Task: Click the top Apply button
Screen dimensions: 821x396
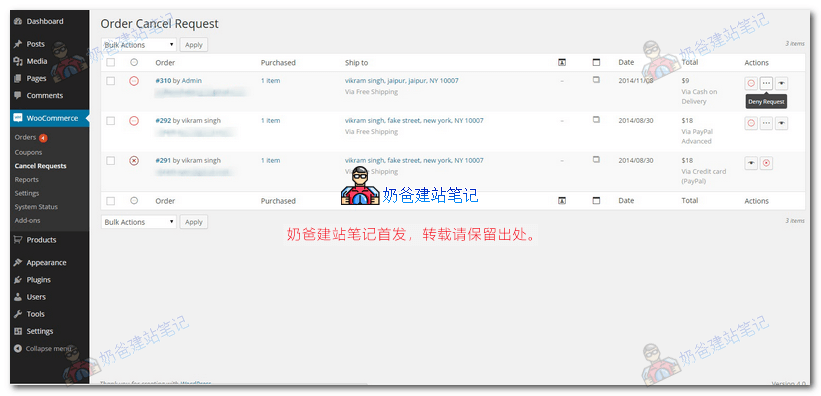Action: (x=194, y=45)
